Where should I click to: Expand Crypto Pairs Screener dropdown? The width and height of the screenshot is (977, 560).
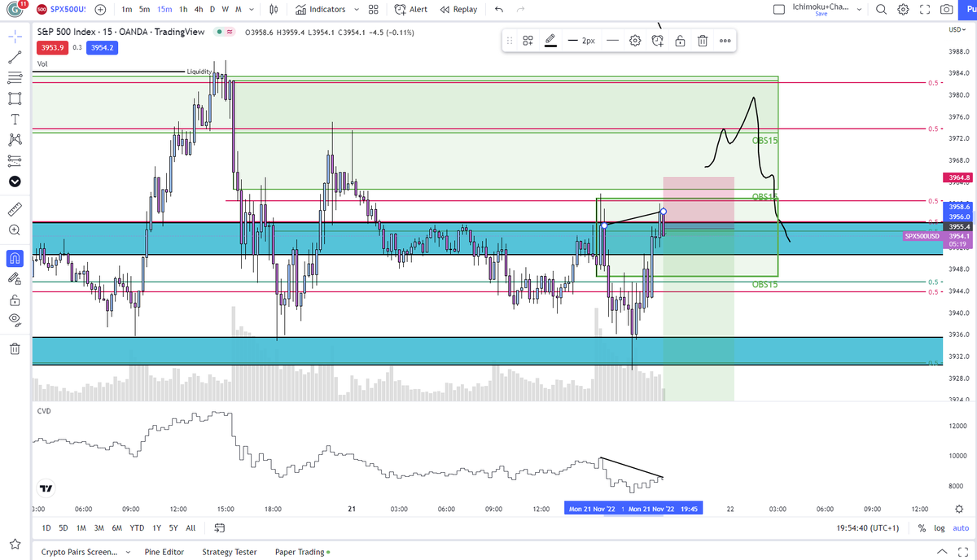(x=128, y=552)
